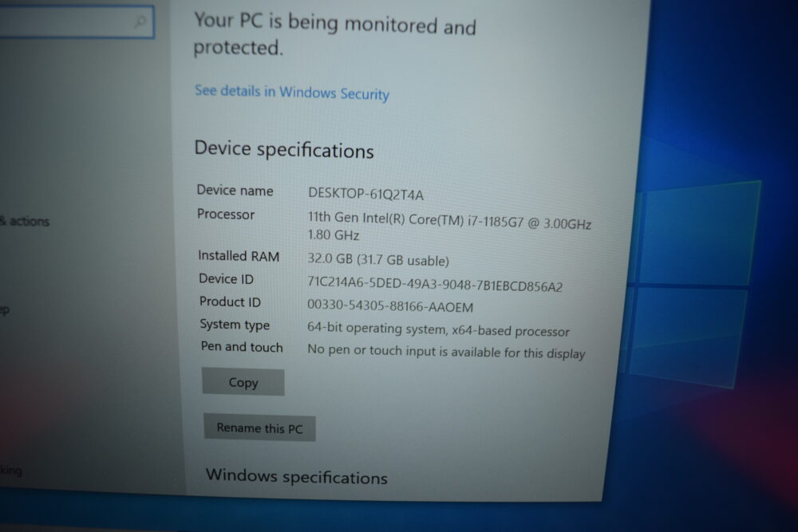Image resolution: width=798 pixels, height=532 pixels.
Task: Click the Copy button under Device specifications
Action: click(243, 382)
